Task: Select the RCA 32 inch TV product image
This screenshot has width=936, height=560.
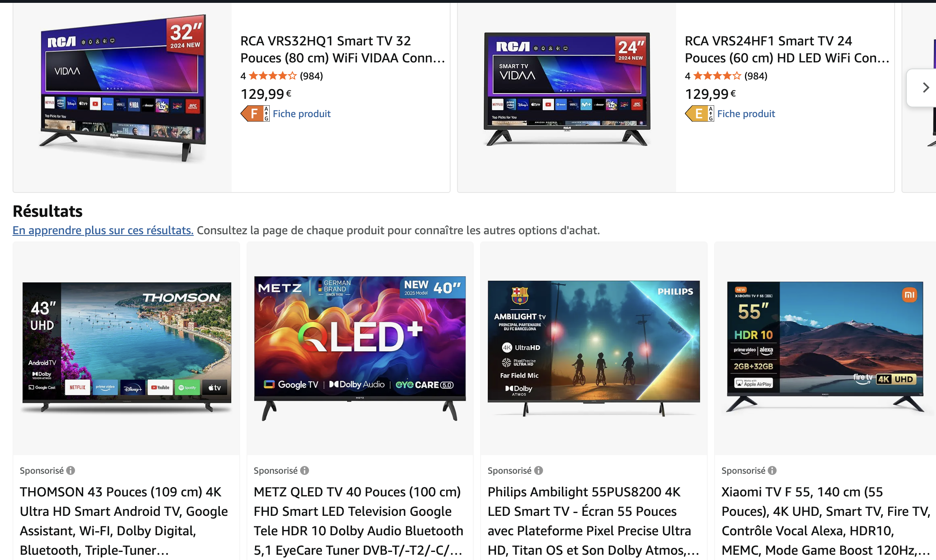Action: 123,88
